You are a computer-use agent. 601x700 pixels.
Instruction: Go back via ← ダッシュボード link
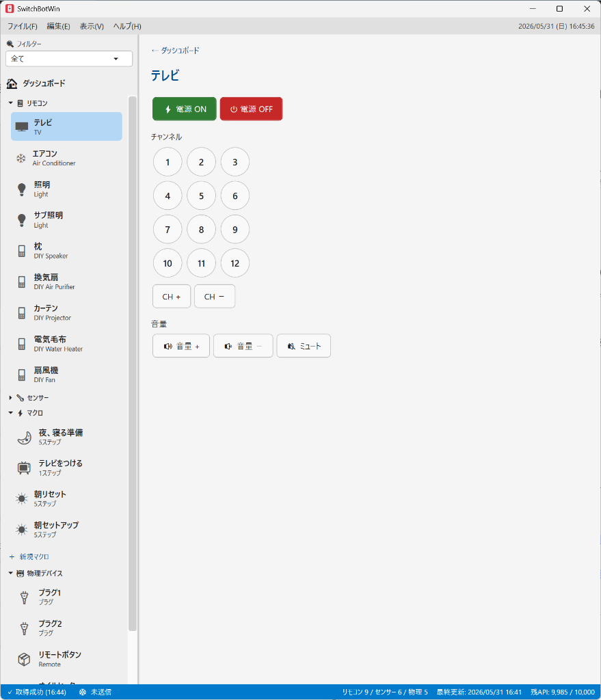tap(176, 51)
